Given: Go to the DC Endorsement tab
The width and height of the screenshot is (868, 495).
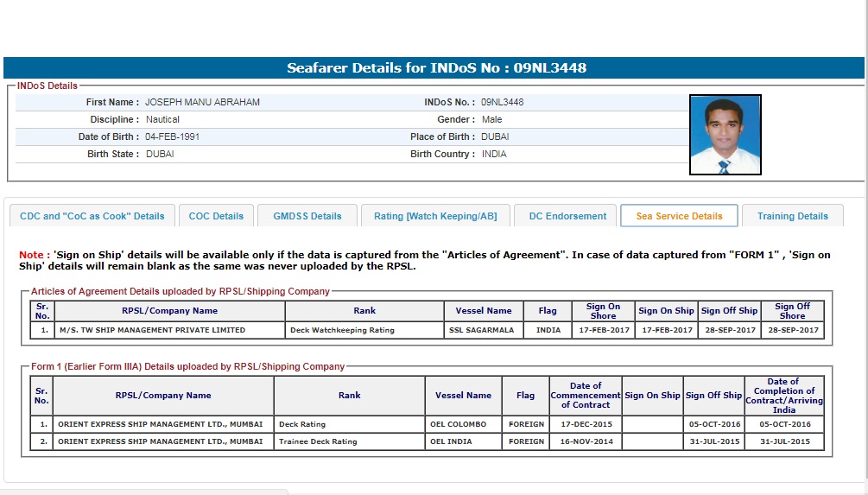Looking at the screenshot, I should pyautogui.click(x=567, y=216).
